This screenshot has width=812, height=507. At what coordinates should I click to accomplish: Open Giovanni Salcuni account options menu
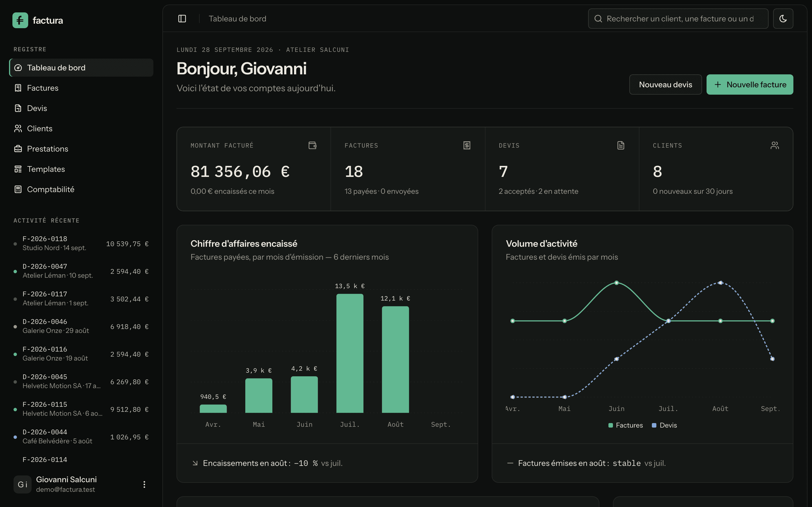(x=144, y=484)
